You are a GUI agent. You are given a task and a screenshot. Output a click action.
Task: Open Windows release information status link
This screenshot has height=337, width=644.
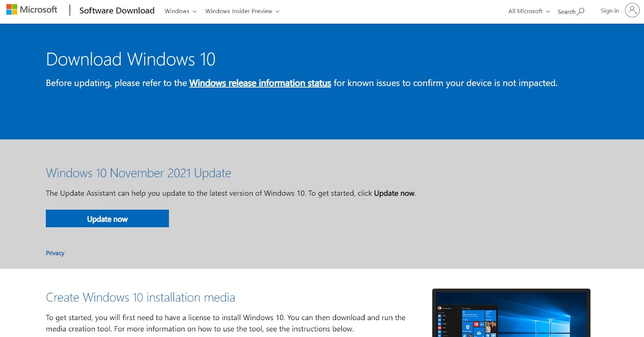tap(260, 83)
